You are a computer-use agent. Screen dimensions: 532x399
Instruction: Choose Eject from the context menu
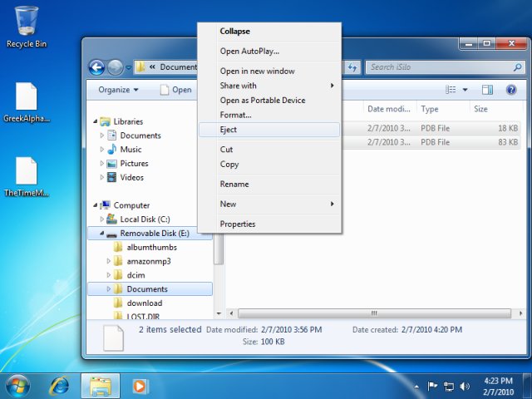tap(229, 130)
